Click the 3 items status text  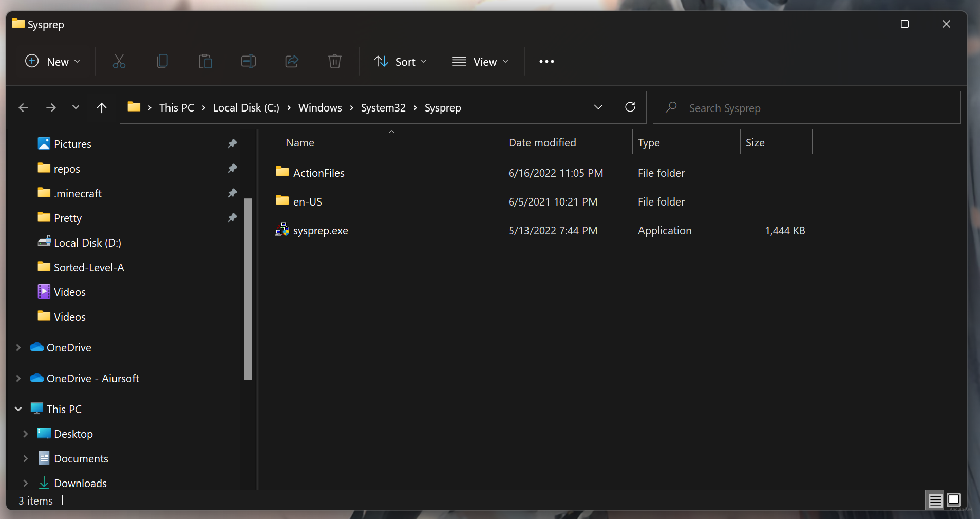pos(35,501)
